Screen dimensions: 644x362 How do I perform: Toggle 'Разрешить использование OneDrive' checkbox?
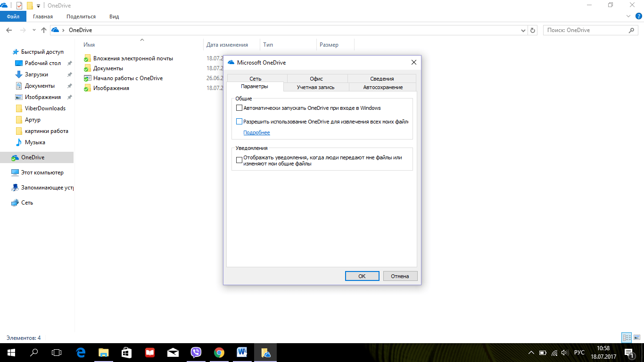239,122
